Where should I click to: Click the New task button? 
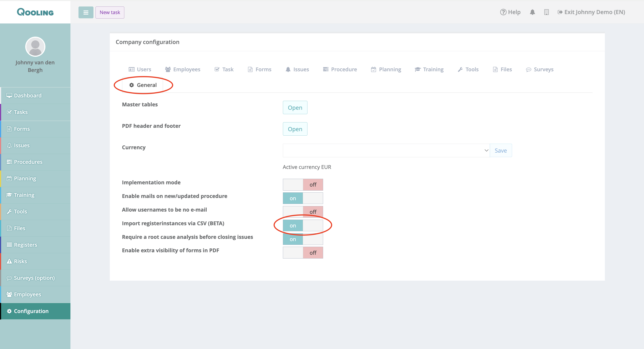click(x=110, y=12)
